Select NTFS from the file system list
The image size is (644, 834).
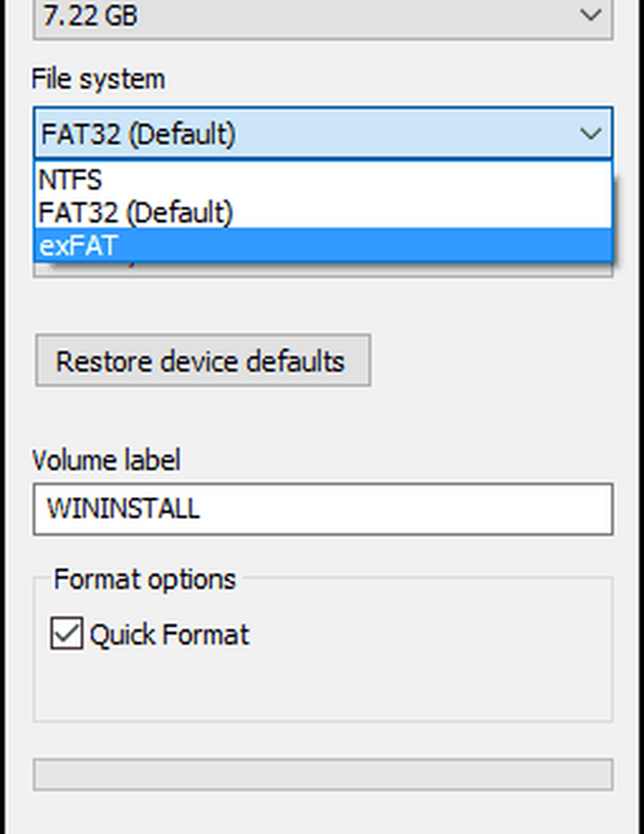point(70,181)
